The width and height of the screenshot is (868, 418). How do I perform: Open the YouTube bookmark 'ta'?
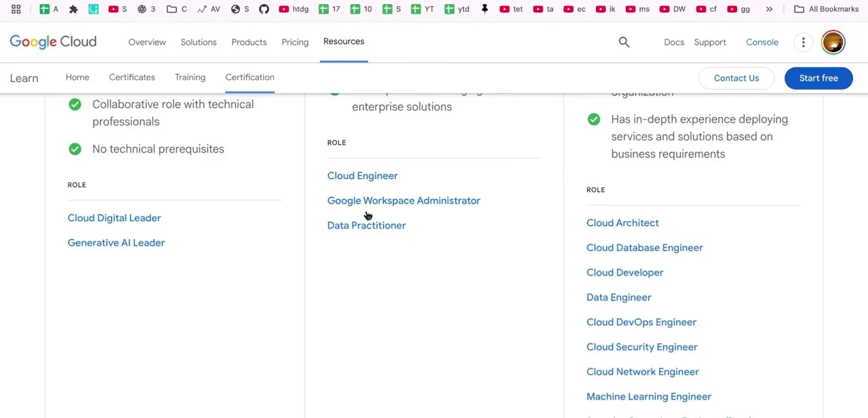pos(543,9)
